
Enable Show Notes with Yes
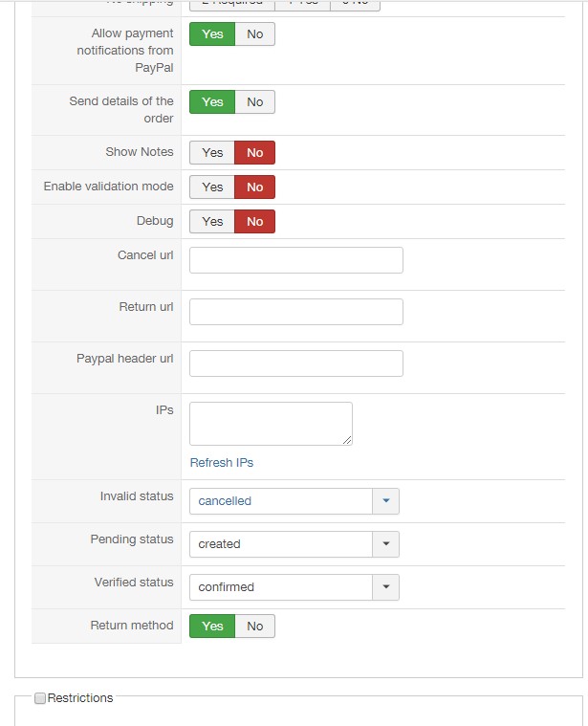point(212,153)
